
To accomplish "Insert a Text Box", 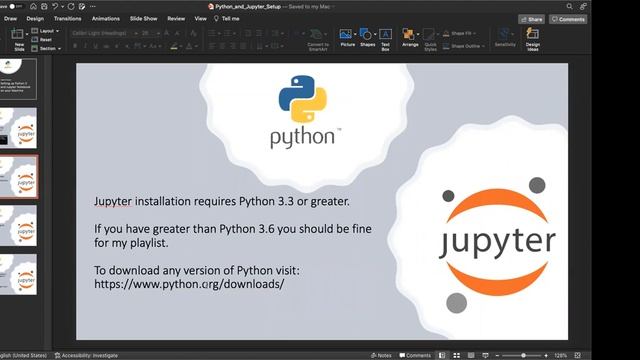I will pos(385,40).
